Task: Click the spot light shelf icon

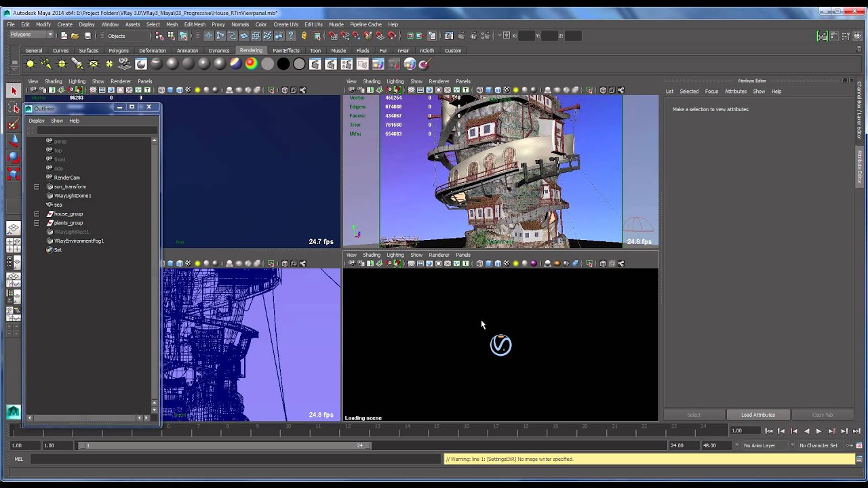Action: coord(77,64)
